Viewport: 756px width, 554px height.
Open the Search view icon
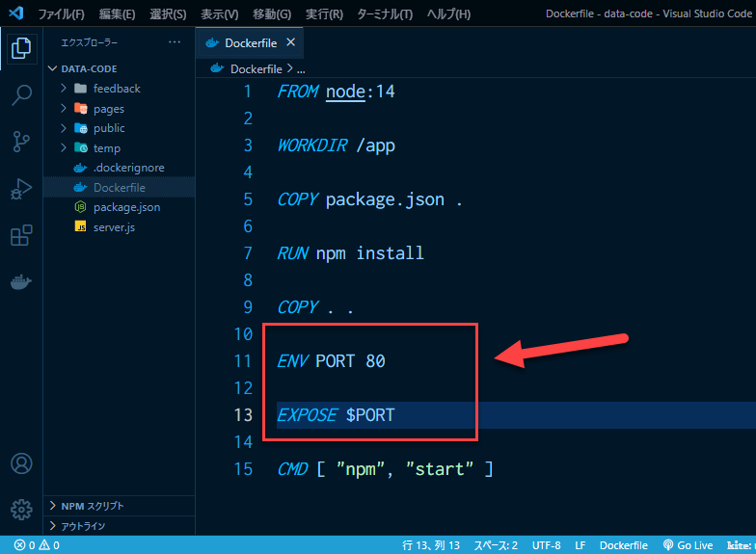pyautogui.click(x=21, y=94)
